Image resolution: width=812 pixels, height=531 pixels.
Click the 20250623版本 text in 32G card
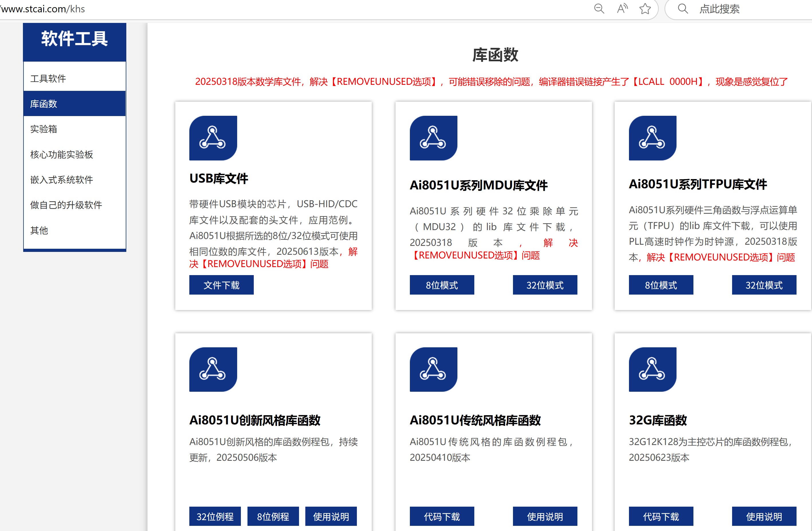coord(659,457)
